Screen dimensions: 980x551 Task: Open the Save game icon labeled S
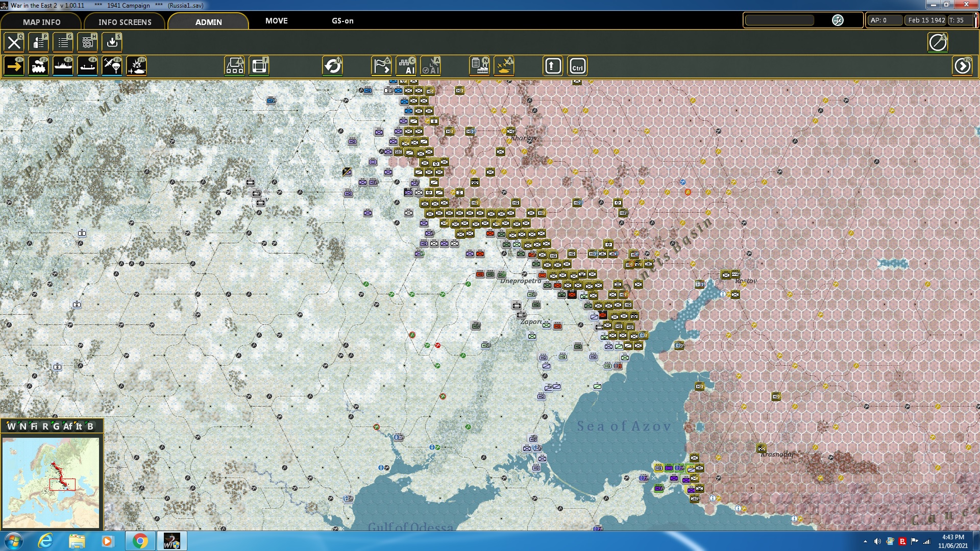point(111,42)
